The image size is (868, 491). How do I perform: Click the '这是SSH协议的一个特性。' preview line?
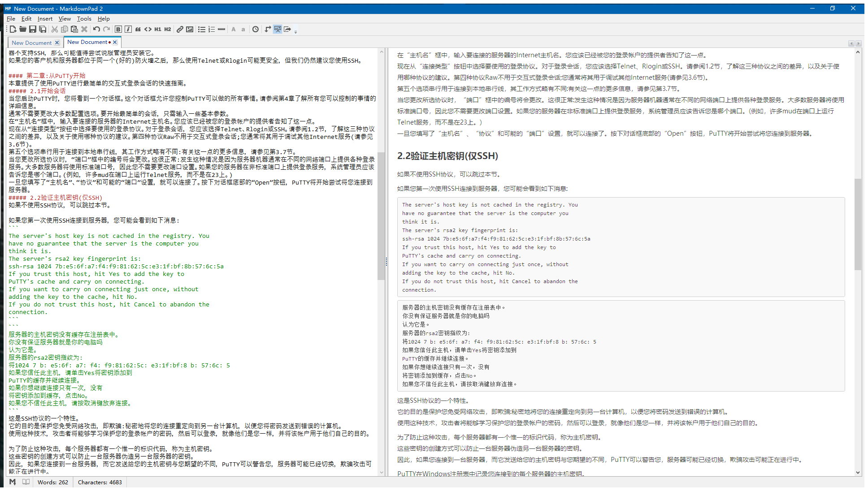click(433, 401)
